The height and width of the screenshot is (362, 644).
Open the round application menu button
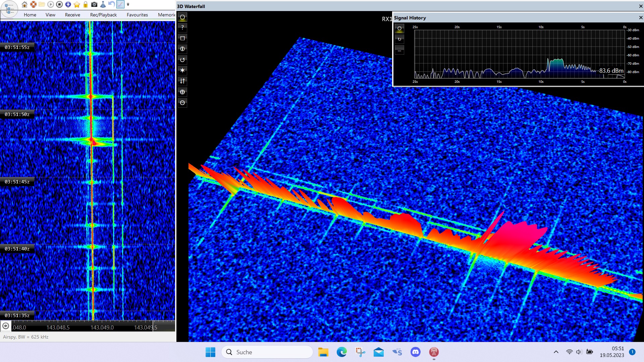[9, 9]
